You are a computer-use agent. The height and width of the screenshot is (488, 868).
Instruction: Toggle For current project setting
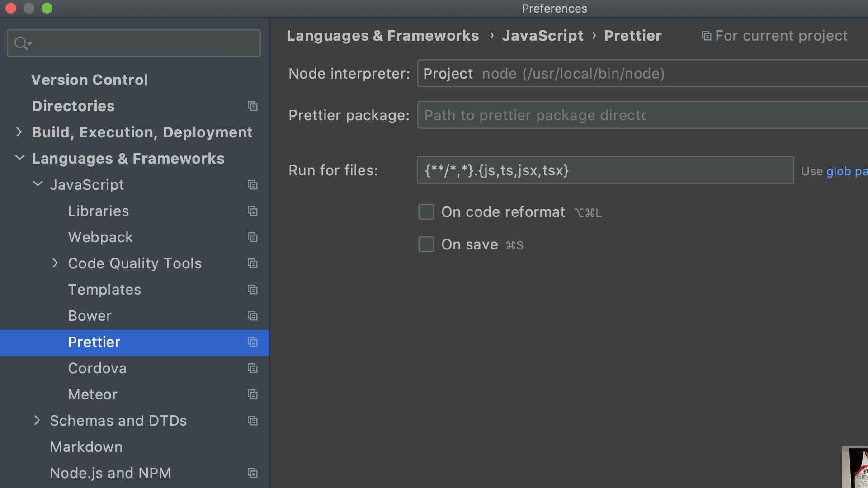773,35
